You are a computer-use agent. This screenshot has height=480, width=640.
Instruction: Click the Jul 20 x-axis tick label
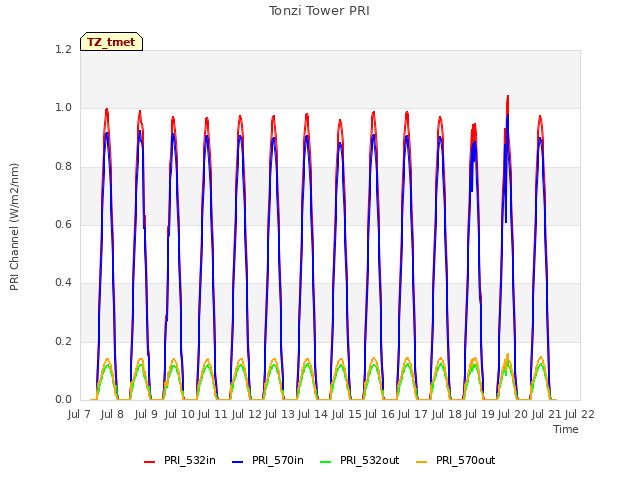(513, 415)
